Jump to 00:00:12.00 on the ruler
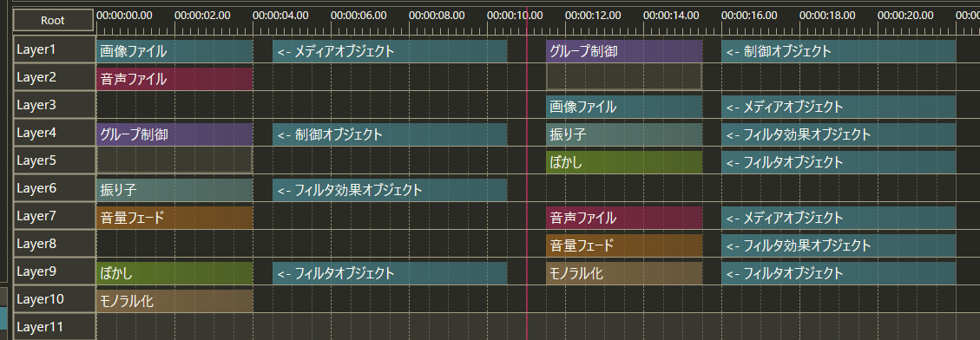The height and width of the screenshot is (340, 980). click(593, 15)
